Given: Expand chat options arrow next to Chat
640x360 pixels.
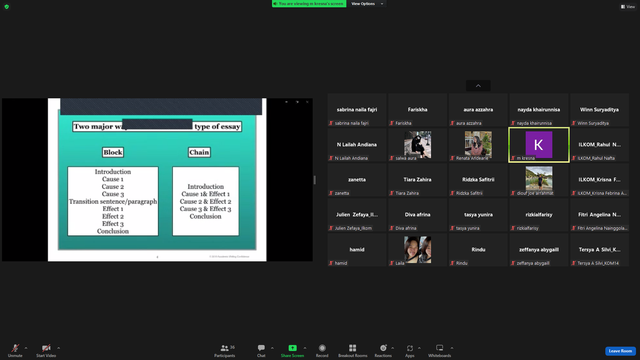Looking at the screenshot, I should [x=272, y=348].
